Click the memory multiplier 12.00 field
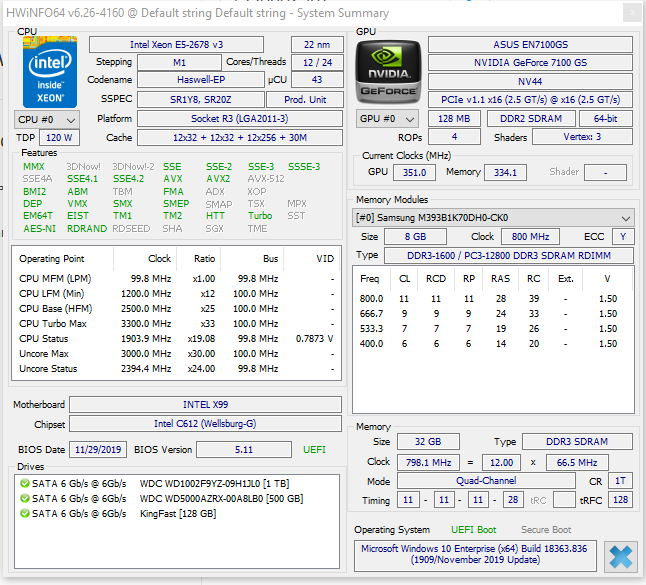This screenshot has width=646, height=585. [x=501, y=463]
